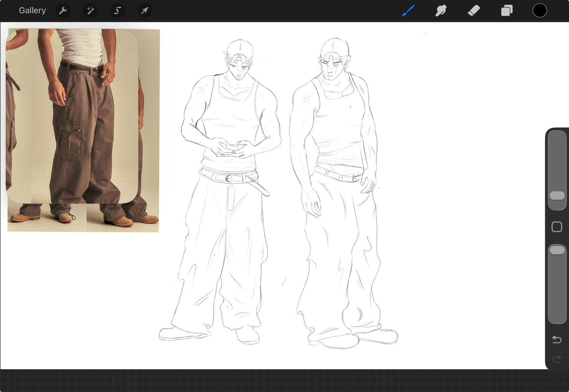Screen dimensions: 569x392
Task: Tap the square Modify button in sidebar
Action: [x=557, y=227]
